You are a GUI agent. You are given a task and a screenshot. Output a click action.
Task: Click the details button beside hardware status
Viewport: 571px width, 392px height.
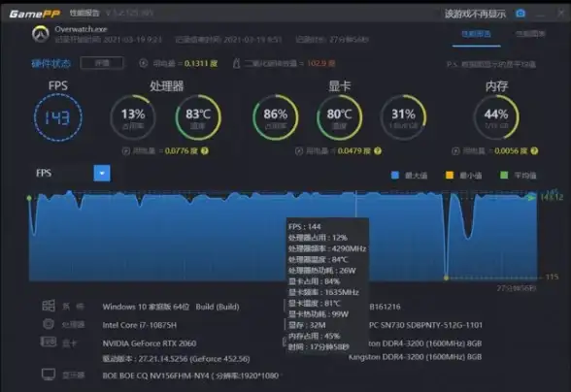coord(102,63)
